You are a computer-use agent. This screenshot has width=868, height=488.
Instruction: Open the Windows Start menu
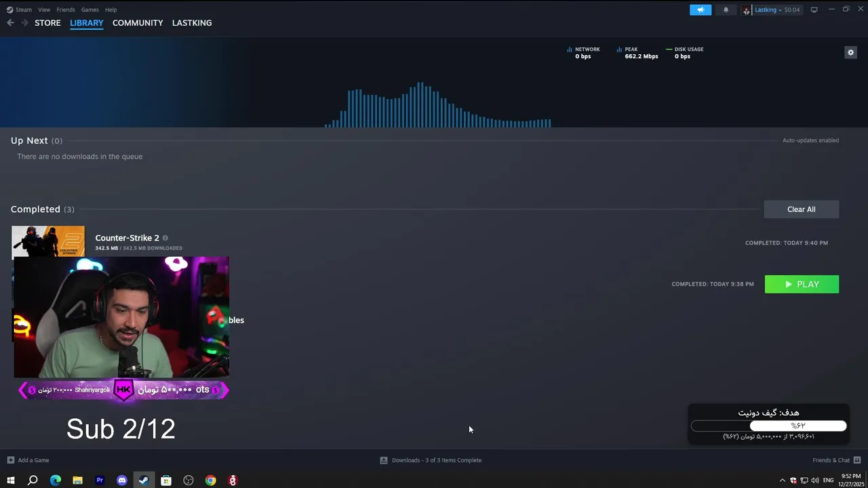click(x=10, y=481)
